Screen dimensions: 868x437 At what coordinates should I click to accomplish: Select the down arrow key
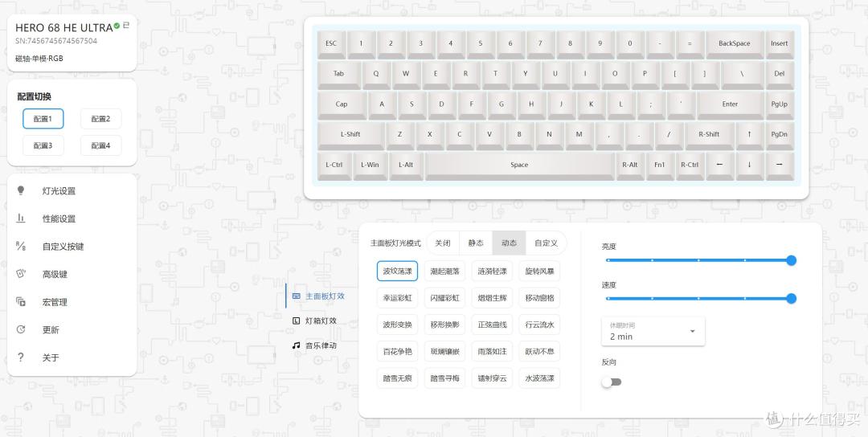tap(750, 166)
